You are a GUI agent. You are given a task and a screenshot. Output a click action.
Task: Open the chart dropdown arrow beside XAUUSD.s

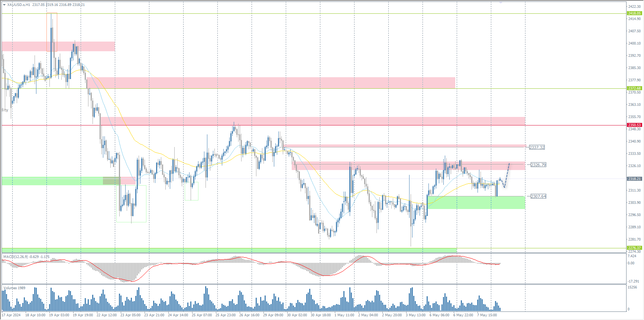point(4,5)
